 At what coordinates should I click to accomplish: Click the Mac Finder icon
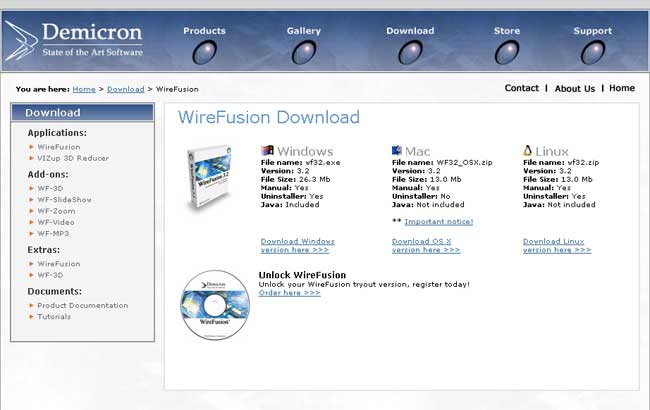[x=397, y=151]
